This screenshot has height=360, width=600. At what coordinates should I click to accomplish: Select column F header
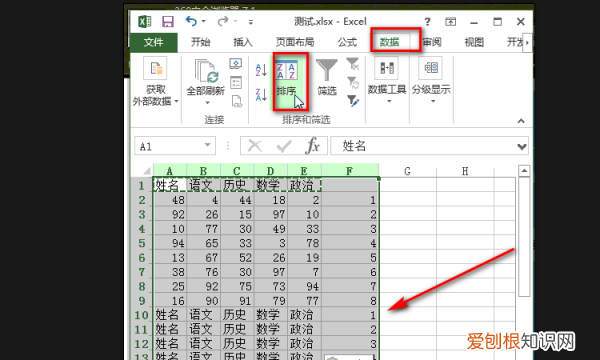[x=350, y=171]
